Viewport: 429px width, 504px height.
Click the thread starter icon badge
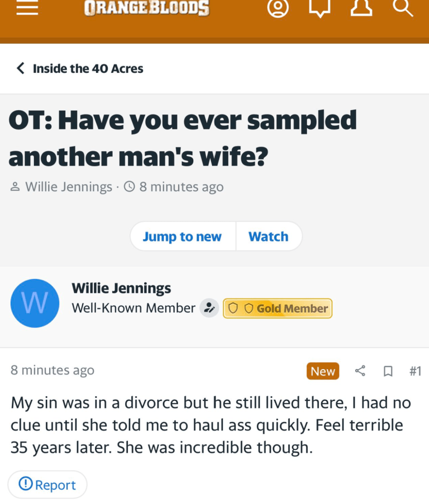(210, 308)
